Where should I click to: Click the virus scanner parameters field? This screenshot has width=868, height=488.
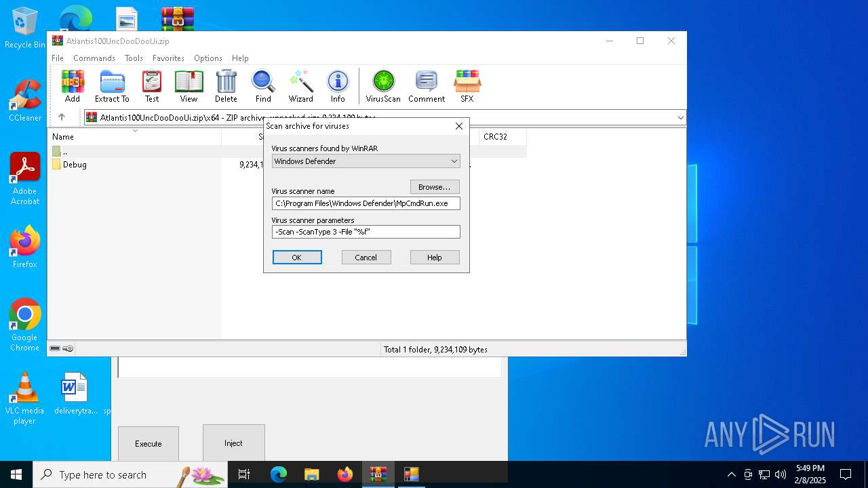366,232
